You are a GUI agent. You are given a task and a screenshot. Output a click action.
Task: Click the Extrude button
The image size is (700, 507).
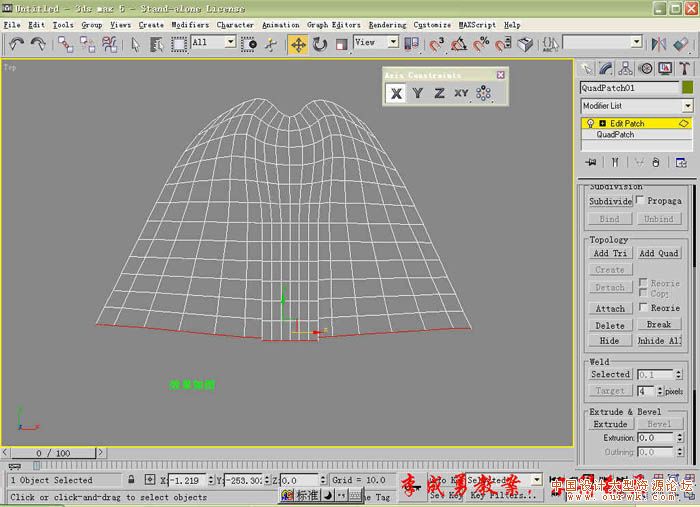point(610,424)
